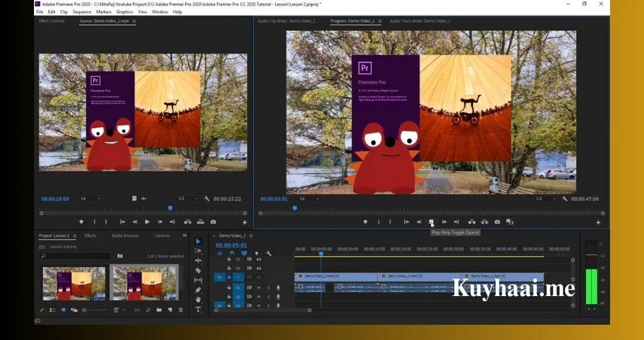Open Project Lesson 2 panel menu
Screen dimensions: 644x340
[x=74, y=236]
